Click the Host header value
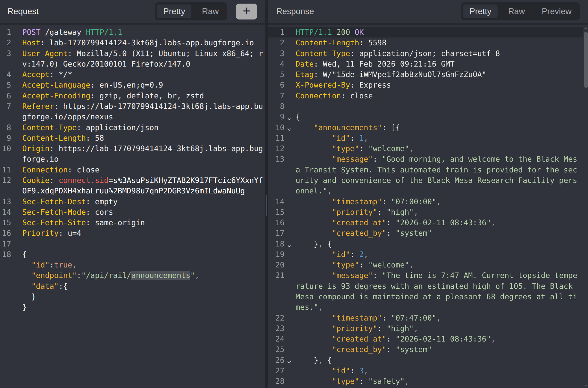This screenshot has height=388, width=588. (152, 43)
